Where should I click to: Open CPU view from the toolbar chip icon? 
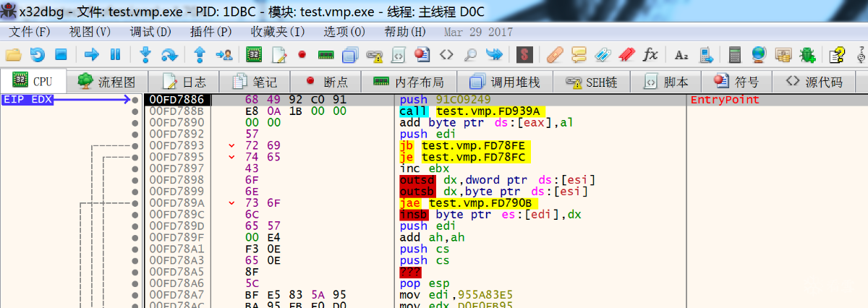pos(254,54)
